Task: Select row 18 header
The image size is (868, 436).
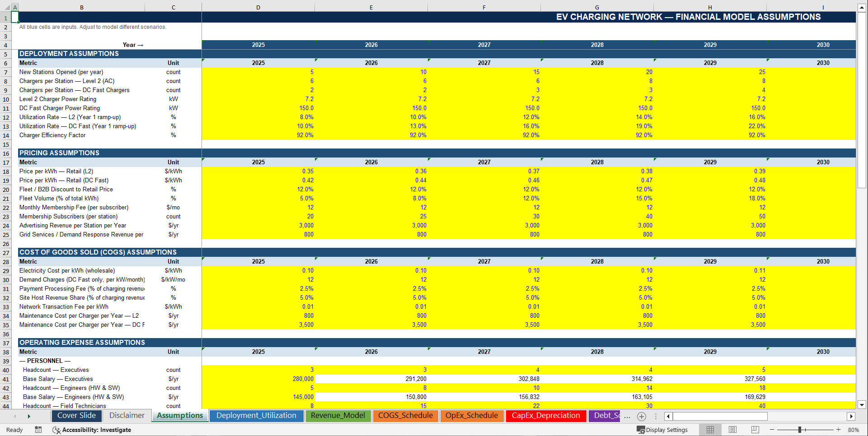Action: [x=6, y=171]
